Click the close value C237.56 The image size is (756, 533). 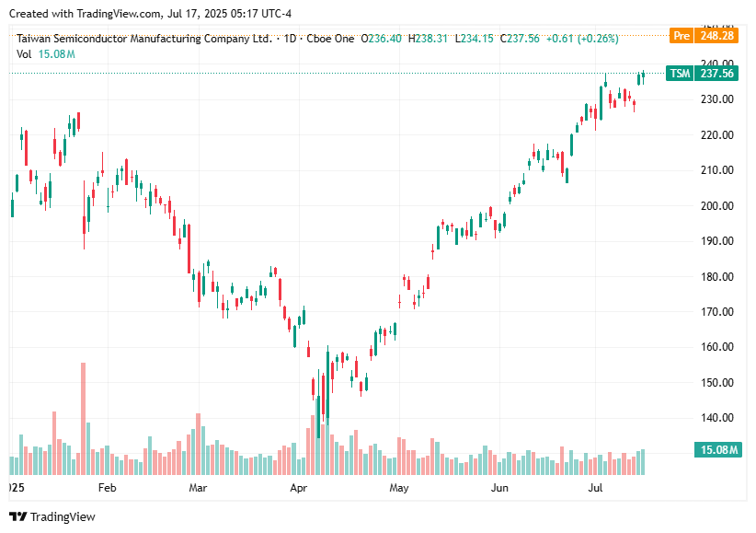520,39
